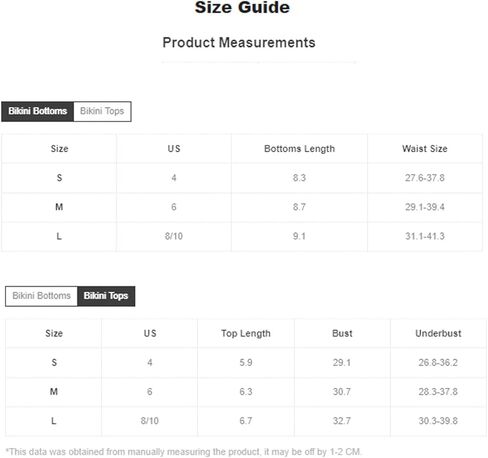Image resolution: width=488 pixels, height=458 pixels.
Task: Select waist size value 27.6-37.8
Action: tap(425, 178)
